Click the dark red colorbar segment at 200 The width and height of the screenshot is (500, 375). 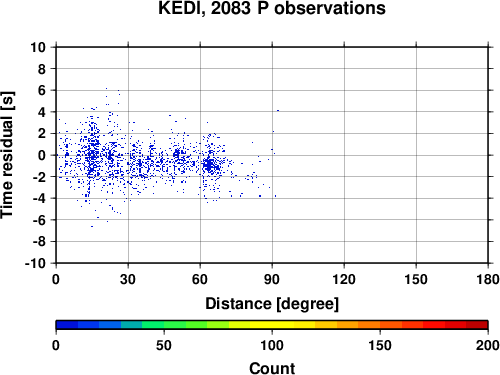pyautogui.click(x=477, y=325)
